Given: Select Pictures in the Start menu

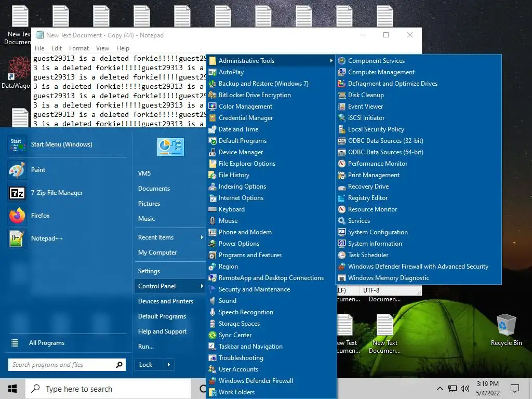Looking at the screenshot, I should click(x=149, y=204).
